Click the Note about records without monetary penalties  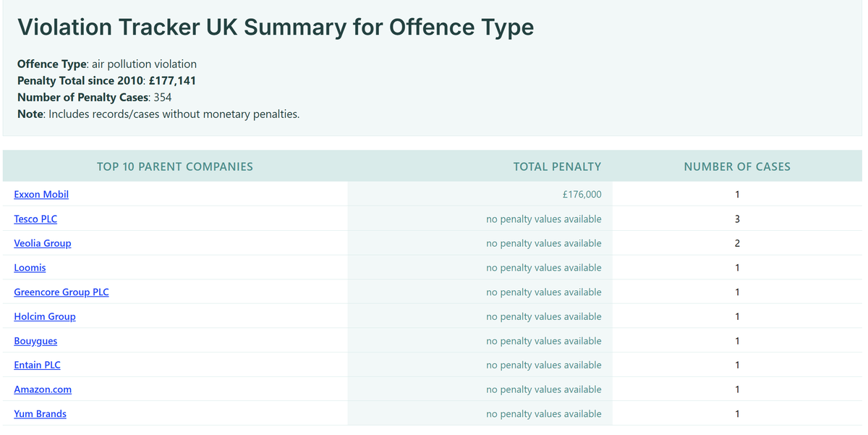click(158, 114)
